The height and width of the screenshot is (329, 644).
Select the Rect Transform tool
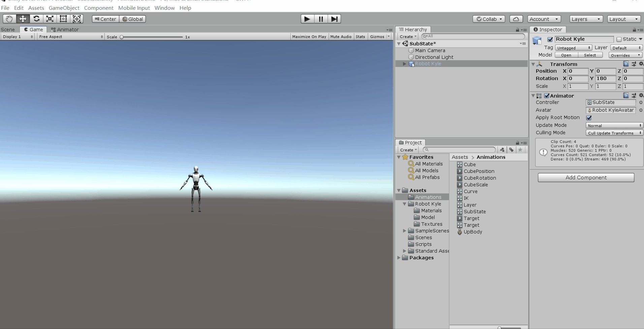(63, 19)
